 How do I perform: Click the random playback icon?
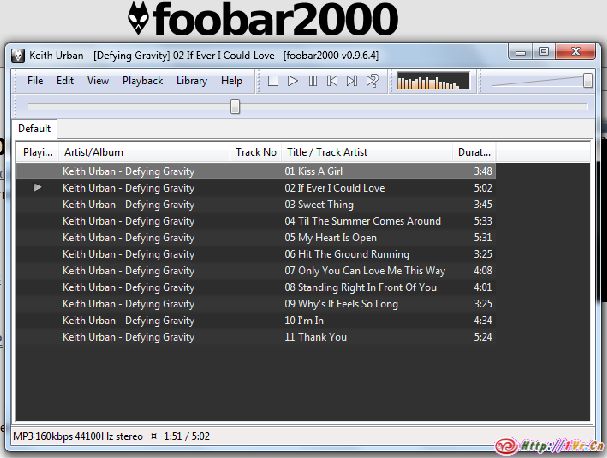pyautogui.click(x=371, y=81)
